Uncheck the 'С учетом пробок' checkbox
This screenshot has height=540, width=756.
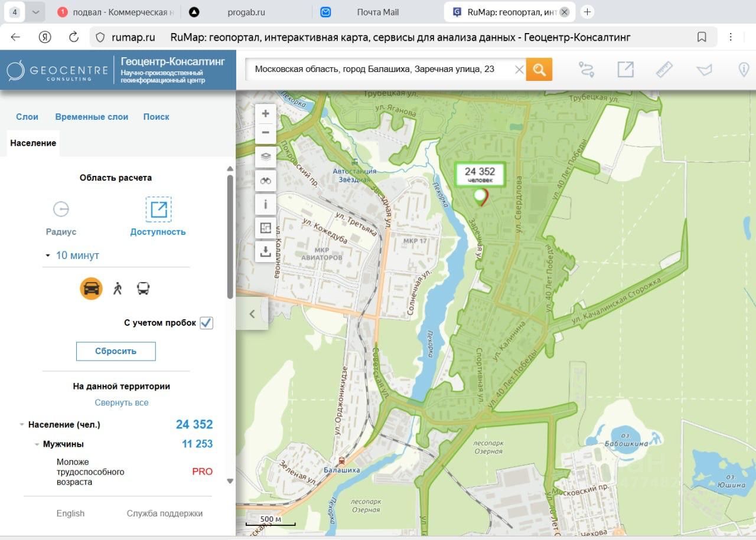[206, 323]
